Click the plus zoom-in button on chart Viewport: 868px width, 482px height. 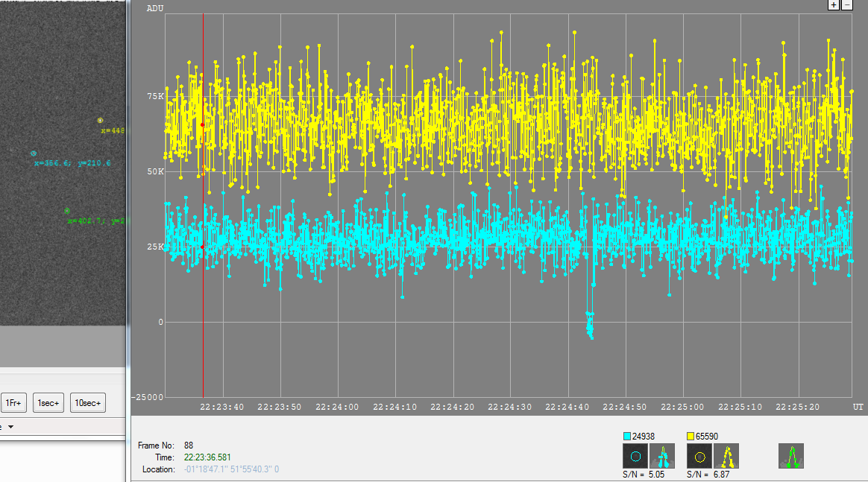[x=834, y=4]
